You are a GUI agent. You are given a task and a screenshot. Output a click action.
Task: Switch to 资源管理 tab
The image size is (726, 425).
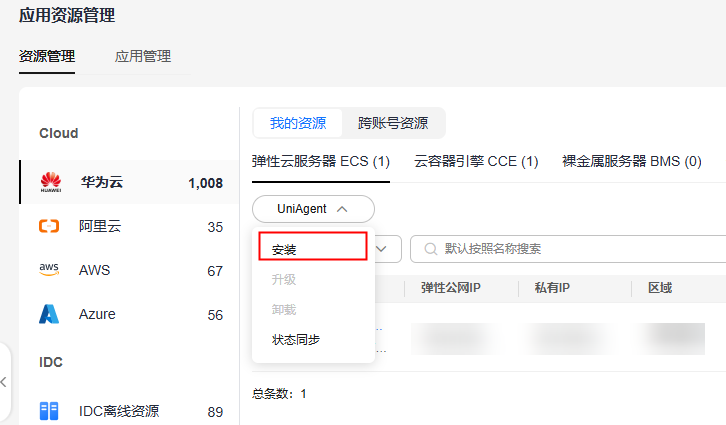(x=47, y=56)
